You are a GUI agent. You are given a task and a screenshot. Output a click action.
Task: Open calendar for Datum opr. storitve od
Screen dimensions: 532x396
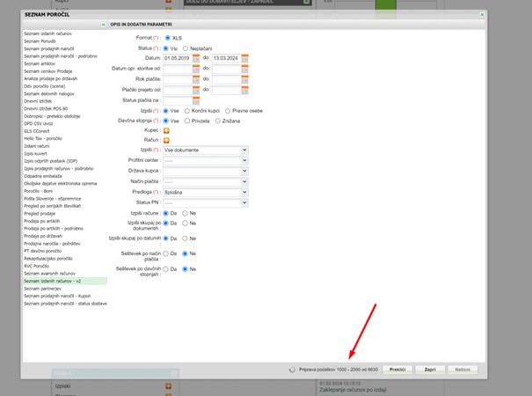click(x=197, y=69)
